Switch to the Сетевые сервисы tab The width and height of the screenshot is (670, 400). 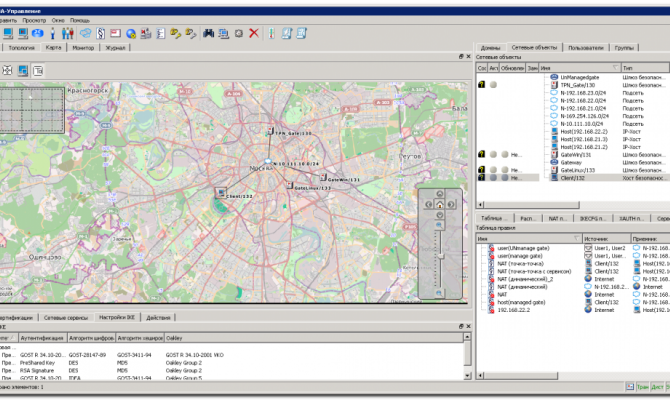[66, 317]
